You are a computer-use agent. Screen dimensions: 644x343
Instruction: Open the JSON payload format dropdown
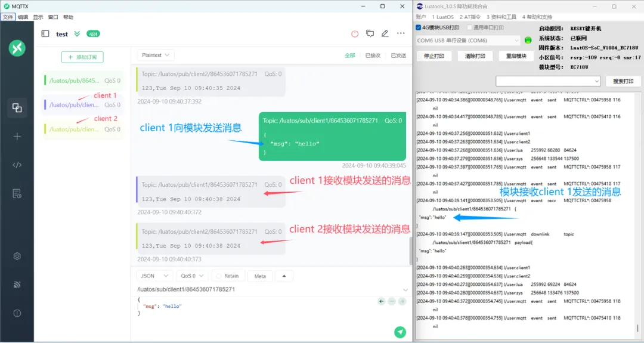point(154,276)
